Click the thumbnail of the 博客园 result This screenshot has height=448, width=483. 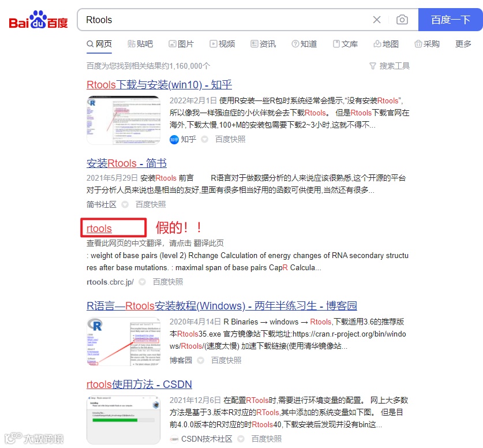[123, 341]
